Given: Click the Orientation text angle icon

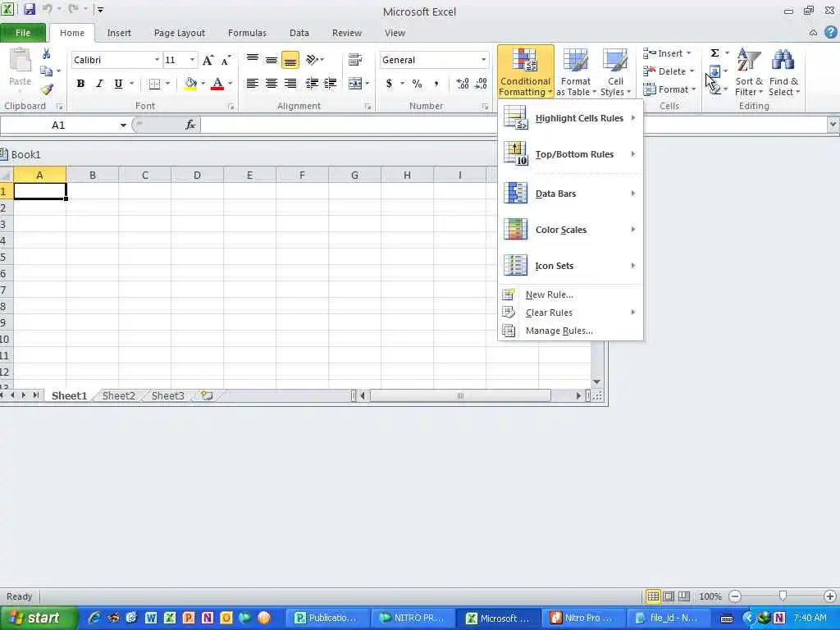Looking at the screenshot, I should [312, 59].
